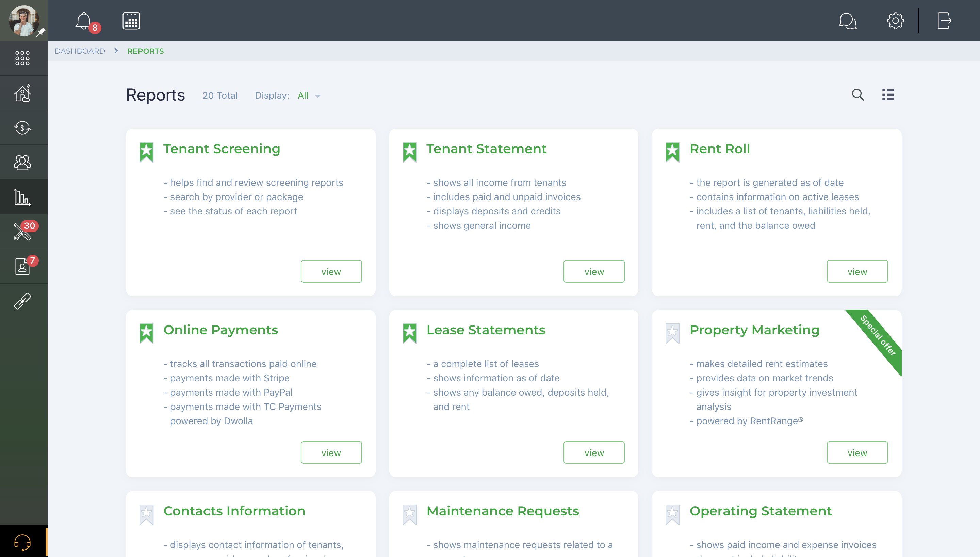Open the Maintenance Requests title
This screenshot has width=980, height=557.
coord(503,511)
